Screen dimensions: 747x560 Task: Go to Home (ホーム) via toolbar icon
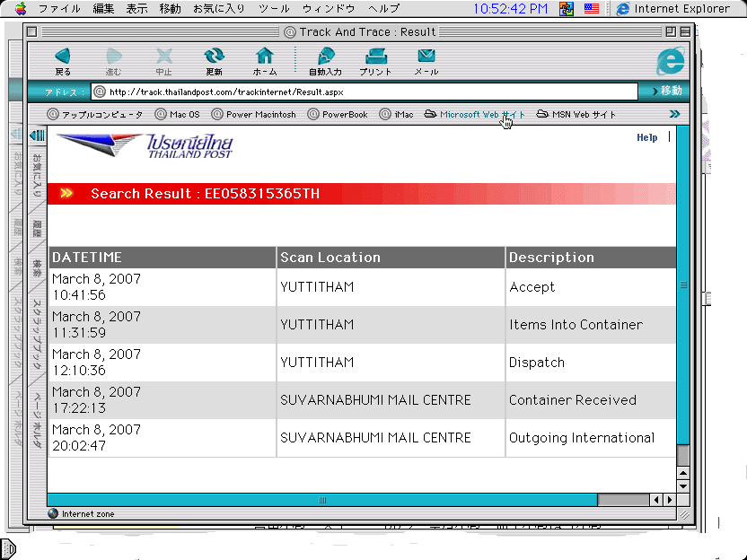click(265, 61)
